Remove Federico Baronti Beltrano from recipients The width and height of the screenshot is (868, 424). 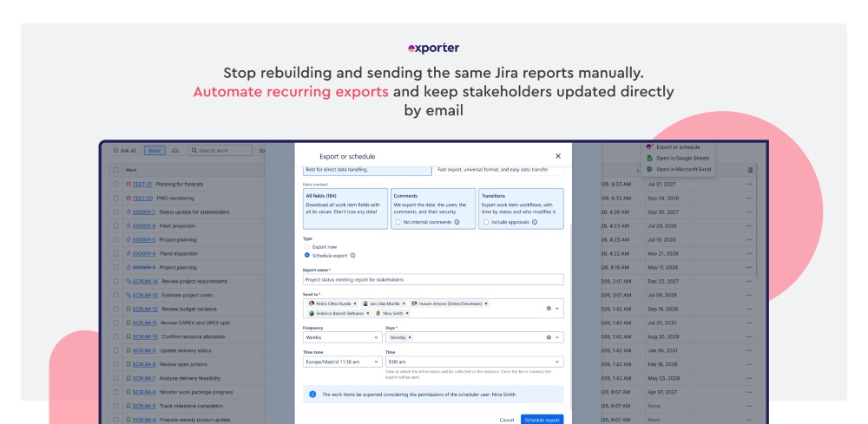point(368,313)
